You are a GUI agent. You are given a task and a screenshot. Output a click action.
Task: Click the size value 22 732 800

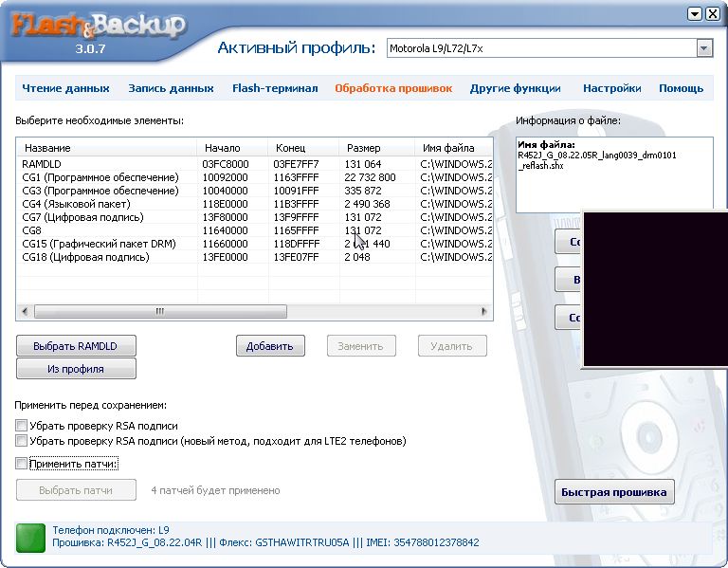click(370, 177)
